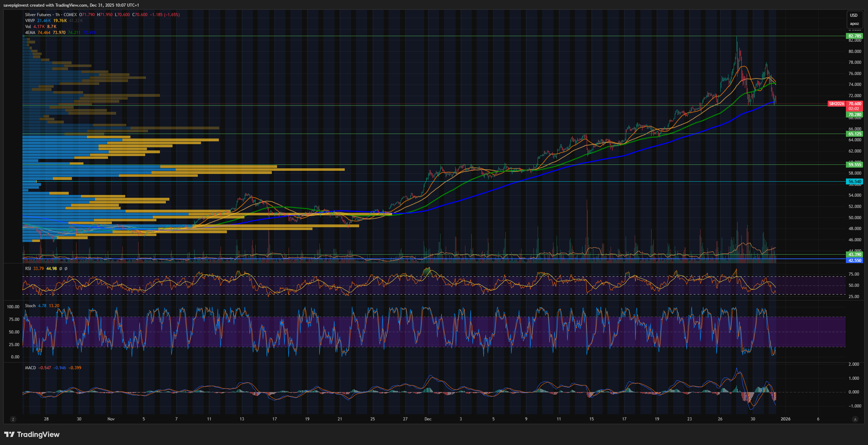The image size is (868, 445).
Task: Click the Silver Futures symbol title
Action: pyautogui.click(x=38, y=15)
